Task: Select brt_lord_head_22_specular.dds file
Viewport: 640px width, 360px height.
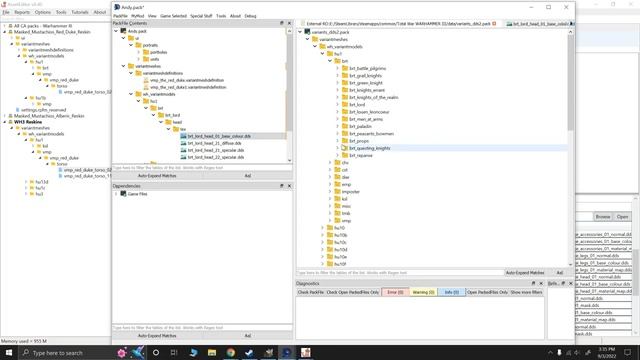Action: 216,157
